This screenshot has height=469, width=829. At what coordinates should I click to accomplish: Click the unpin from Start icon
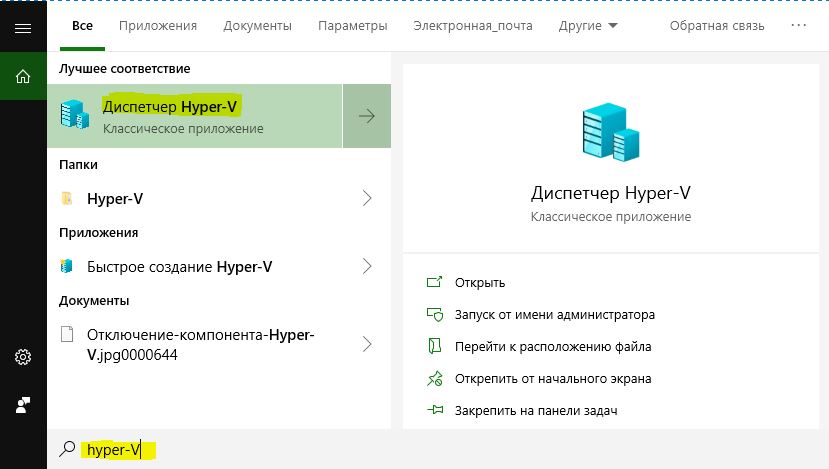point(435,379)
